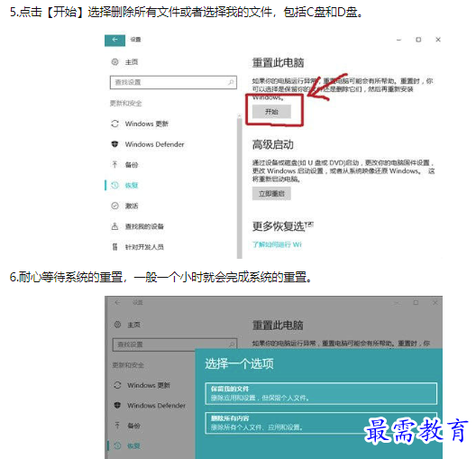This screenshot has width=476, height=459.
Task: Click Windows Update icon in the lower dimmed window
Action: (117, 385)
